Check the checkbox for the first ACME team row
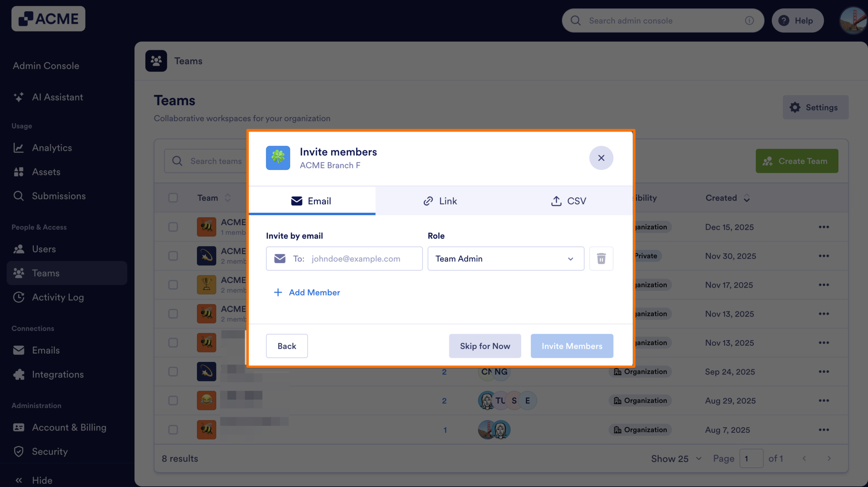This screenshot has width=868, height=487. point(173,227)
